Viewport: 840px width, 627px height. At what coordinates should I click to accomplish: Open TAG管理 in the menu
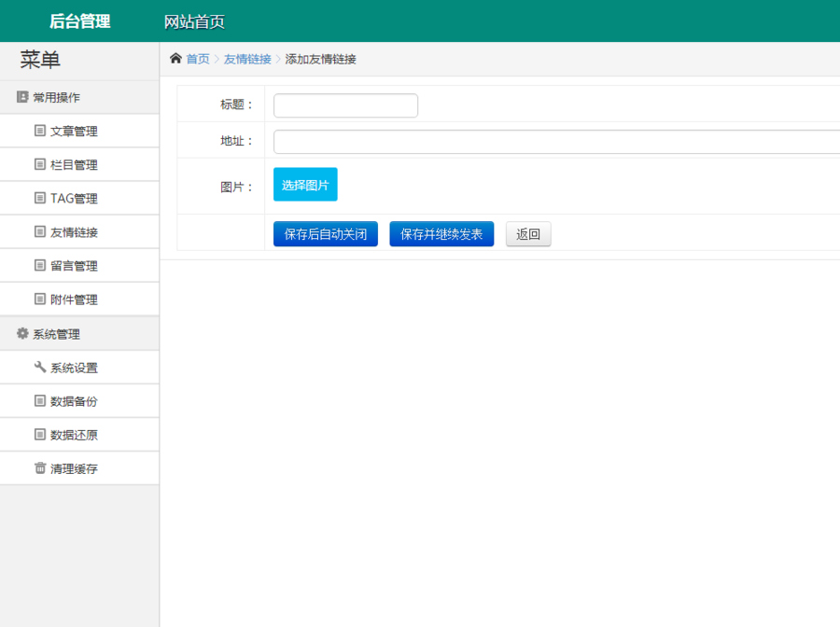point(71,198)
